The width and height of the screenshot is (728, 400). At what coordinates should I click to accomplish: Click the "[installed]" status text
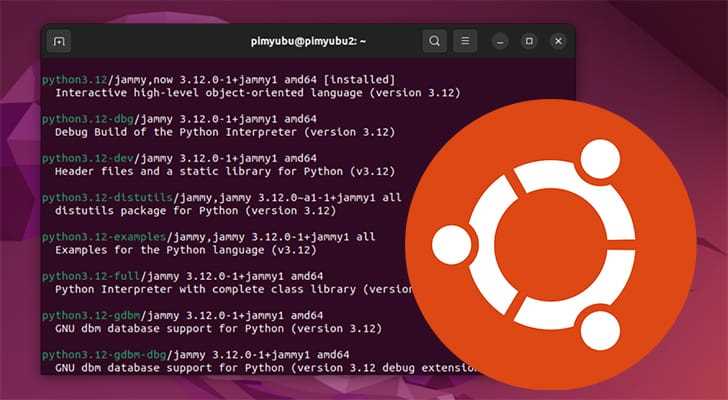[x=359, y=80]
